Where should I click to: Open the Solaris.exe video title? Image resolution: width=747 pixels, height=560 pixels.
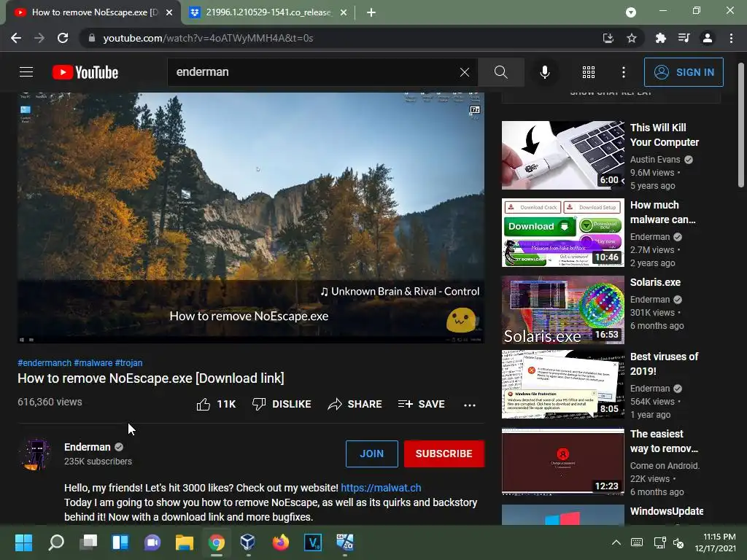[655, 282]
